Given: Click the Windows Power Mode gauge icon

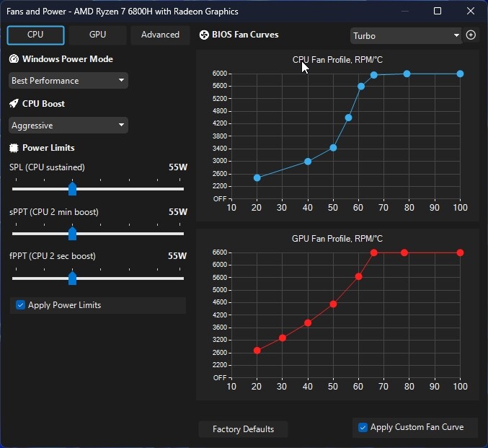Looking at the screenshot, I should 14,59.
